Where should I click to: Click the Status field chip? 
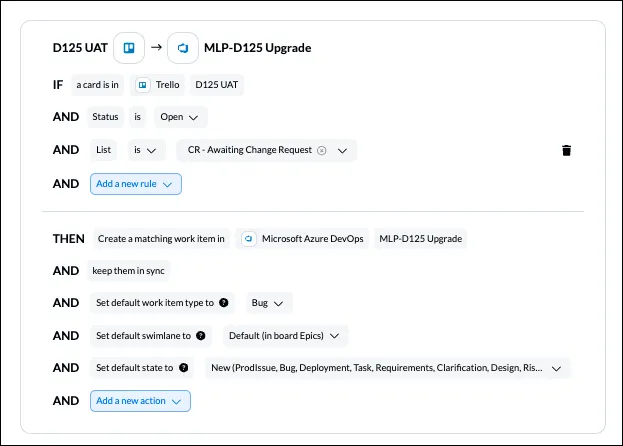coord(105,117)
